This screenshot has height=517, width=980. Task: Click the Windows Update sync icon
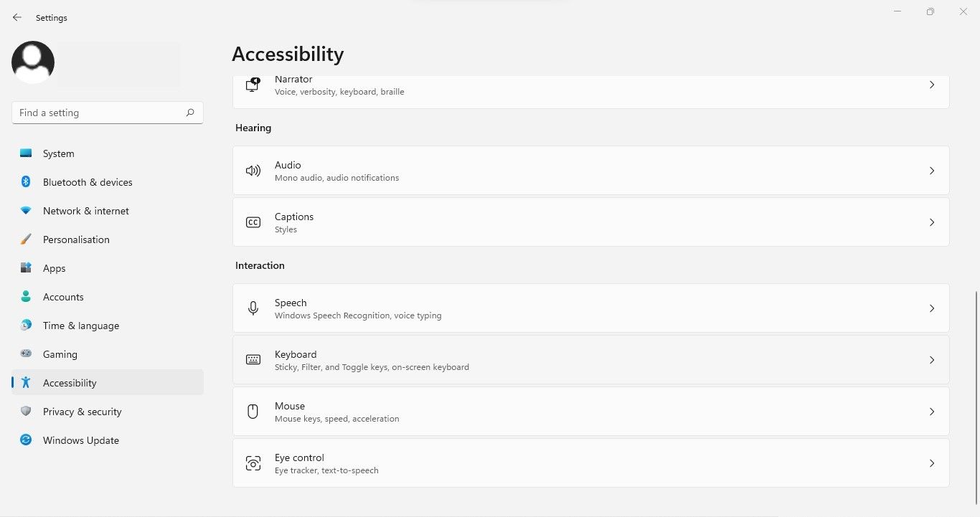pos(26,440)
